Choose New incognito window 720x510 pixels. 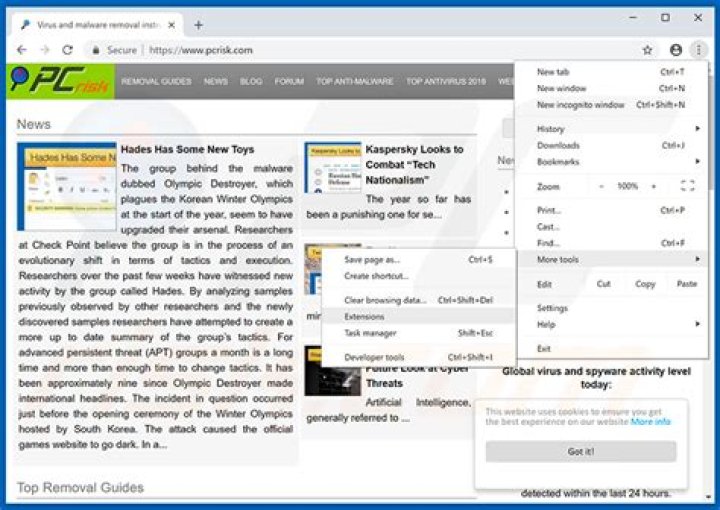(611, 105)
